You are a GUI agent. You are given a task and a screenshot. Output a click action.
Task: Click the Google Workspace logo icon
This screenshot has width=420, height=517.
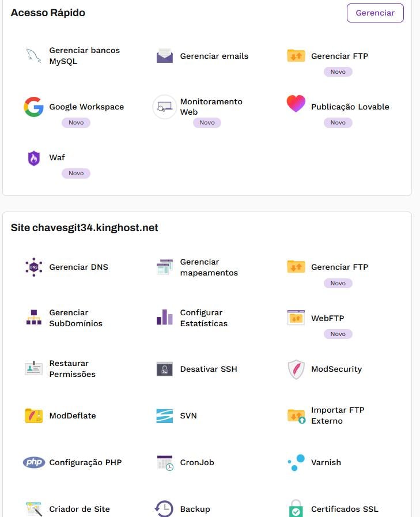[33, 107]
